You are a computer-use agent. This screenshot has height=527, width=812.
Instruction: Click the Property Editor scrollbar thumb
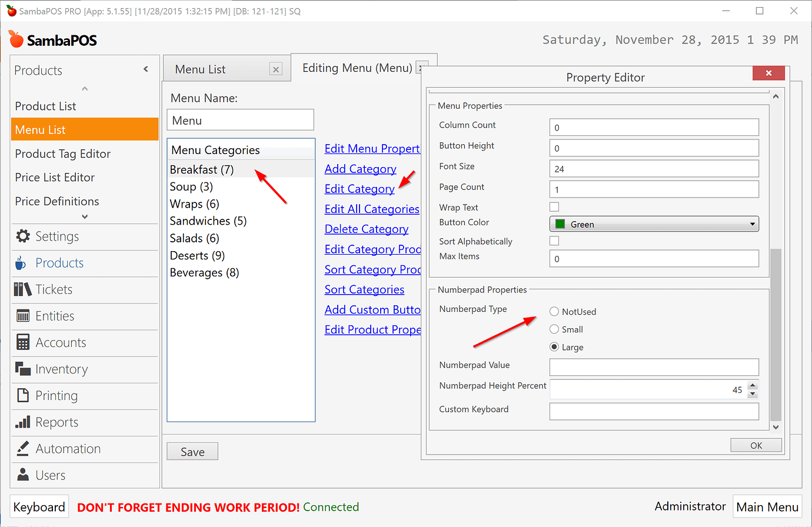point(776,335)
